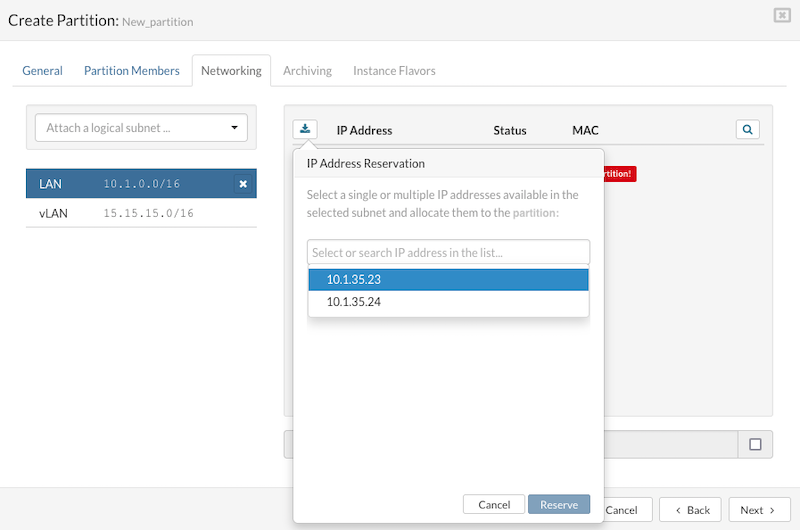Select the vLAN 15.15.15.0/16 subnet
Image resolution: width=800 pixels, height=530 pixels.
(141, 213)
